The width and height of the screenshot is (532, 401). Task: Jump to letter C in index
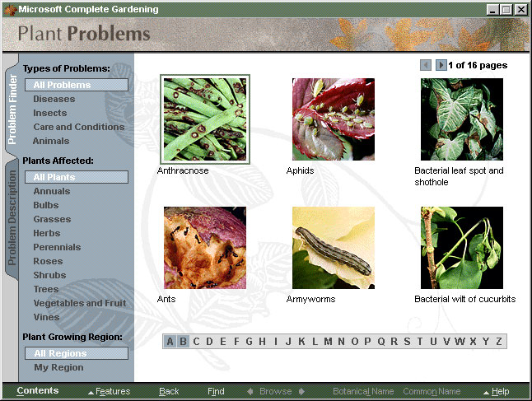point(196,341)
